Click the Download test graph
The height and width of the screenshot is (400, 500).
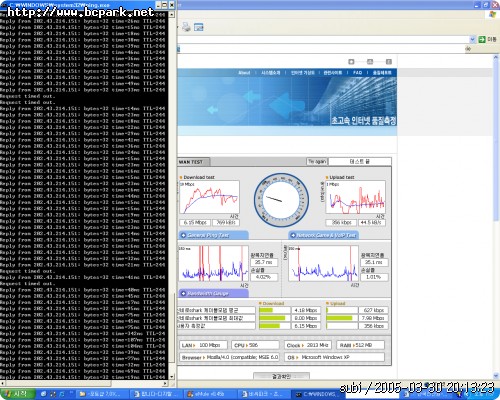pos(209,197)
